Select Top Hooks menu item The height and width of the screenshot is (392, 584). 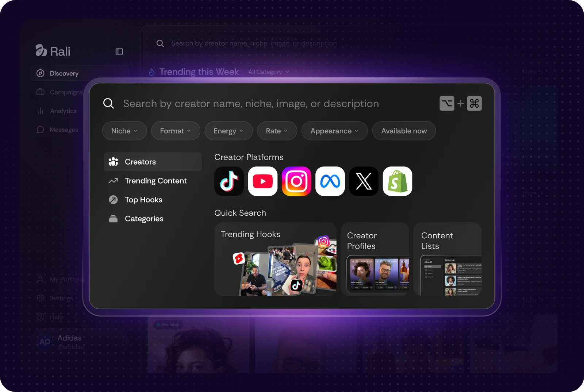(x=153, y=200)
